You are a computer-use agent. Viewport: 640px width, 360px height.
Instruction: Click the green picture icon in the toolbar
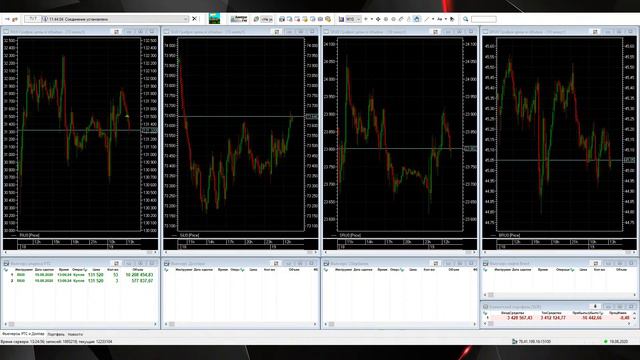tap(214, 19)
